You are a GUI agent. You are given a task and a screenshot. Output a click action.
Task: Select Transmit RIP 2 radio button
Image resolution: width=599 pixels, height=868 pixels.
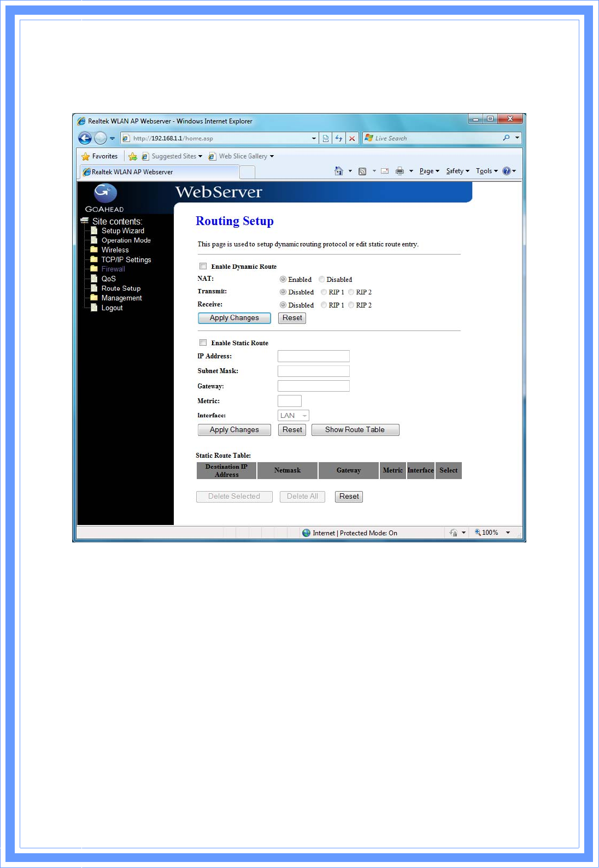click(x=351, y=292)
